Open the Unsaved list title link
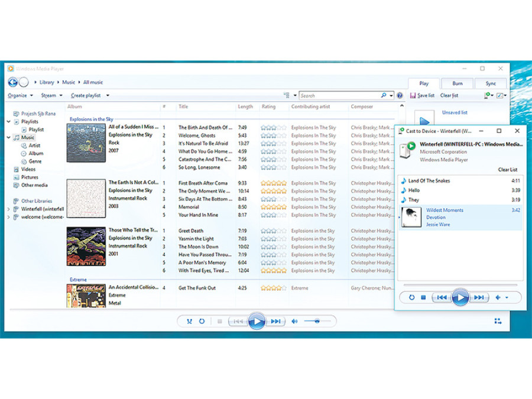532x399 pixels. click(x=455, y=113)
